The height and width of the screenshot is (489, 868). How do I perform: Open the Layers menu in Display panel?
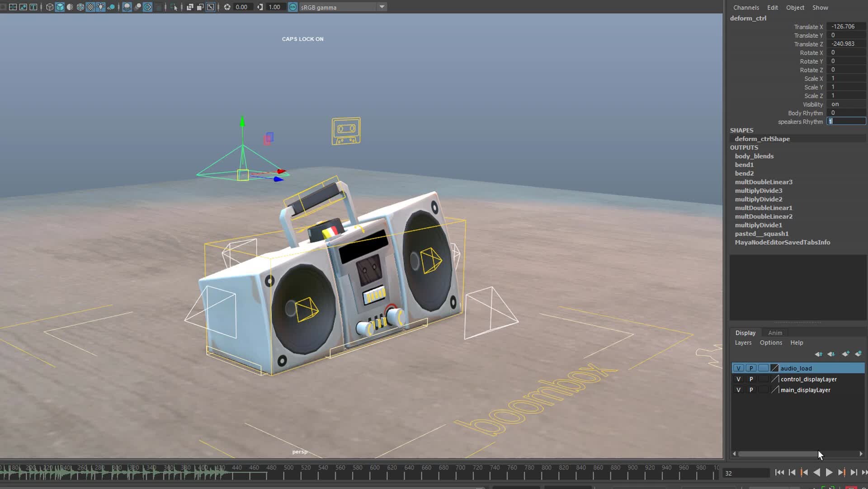tap(743, 343)
